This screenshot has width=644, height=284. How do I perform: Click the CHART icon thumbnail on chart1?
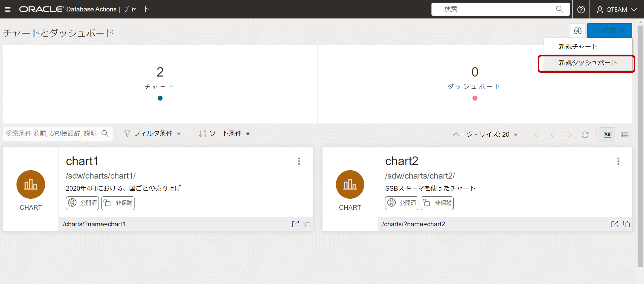[30, 185]
